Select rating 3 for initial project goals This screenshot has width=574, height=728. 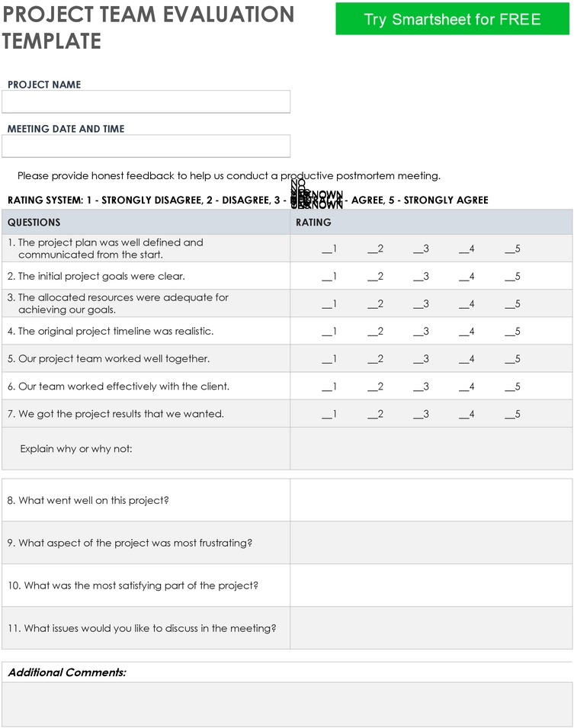(422, 276)
